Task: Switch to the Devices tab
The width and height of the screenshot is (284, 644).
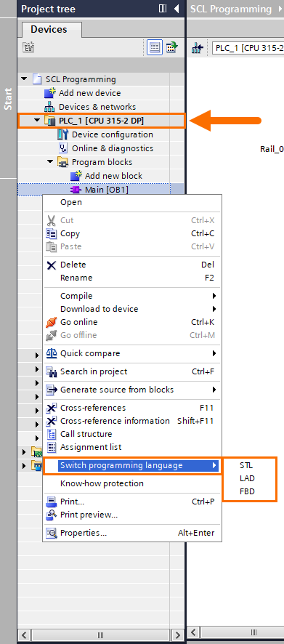Action: (49, 30)
